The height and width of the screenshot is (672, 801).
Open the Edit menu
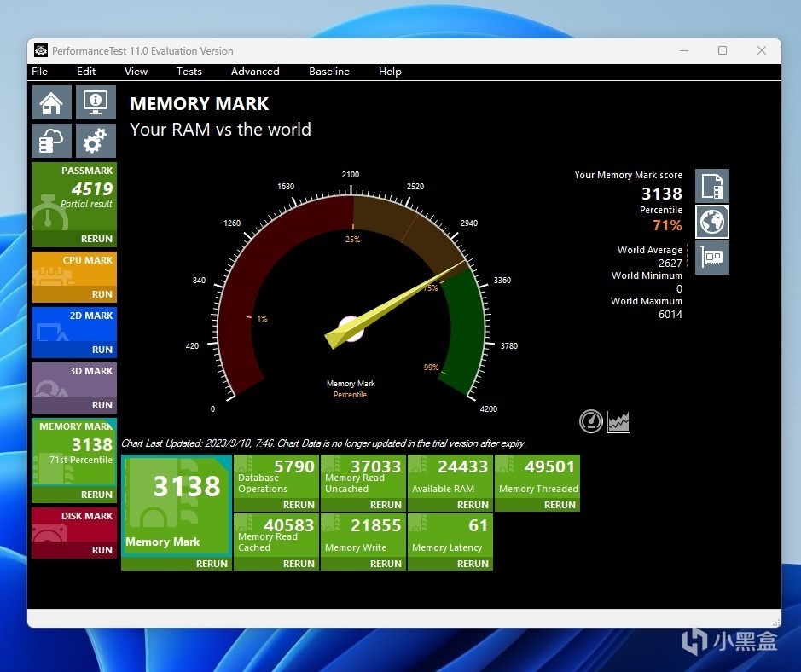click(86, 72)
